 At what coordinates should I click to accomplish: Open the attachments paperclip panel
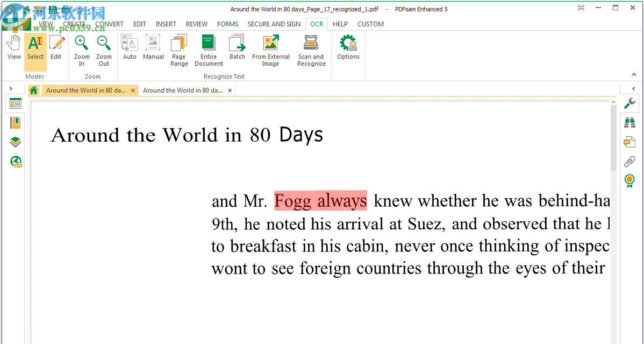[629, 161]
